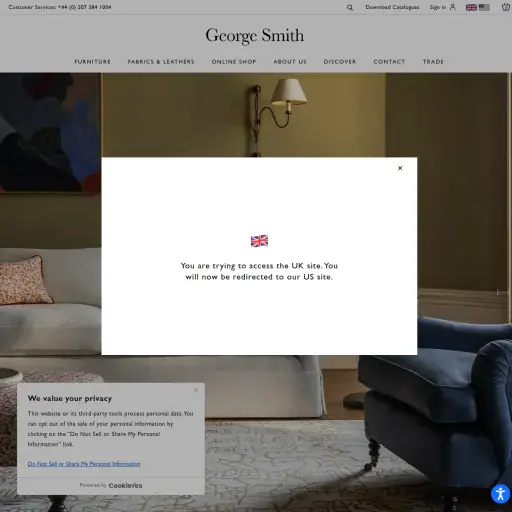Open Fabrics & Leathers menu

click(161, 62)
